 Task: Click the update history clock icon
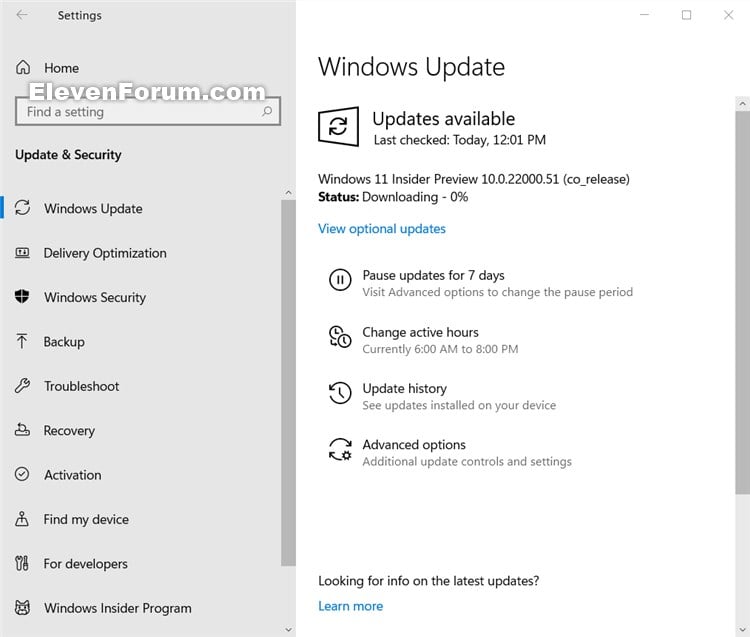[340, 393]
